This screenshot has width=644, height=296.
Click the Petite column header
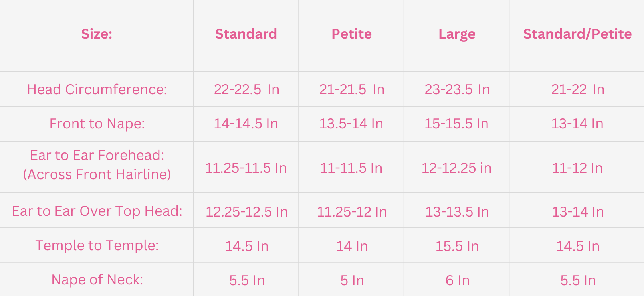(x=351, y=34)
